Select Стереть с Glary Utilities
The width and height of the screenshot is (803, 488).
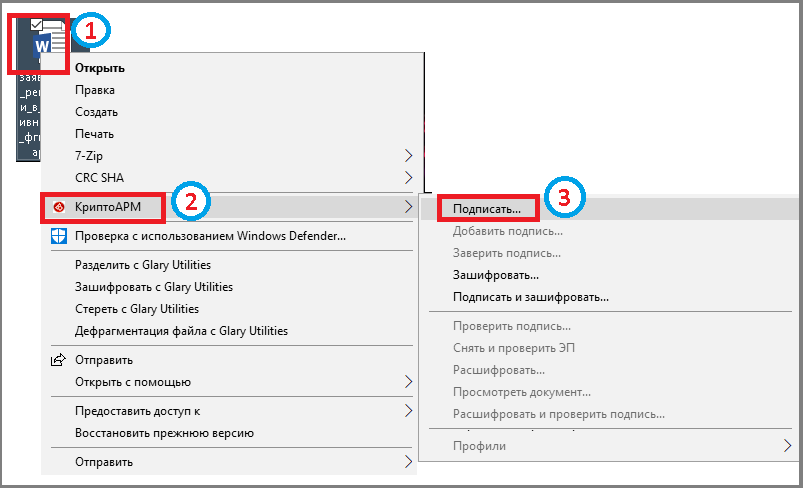(x=137, y=309)
